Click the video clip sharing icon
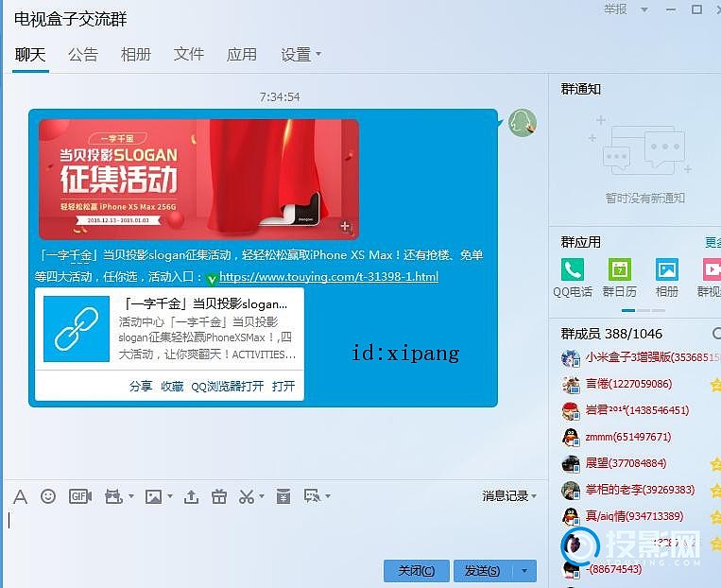 tap(113, 496)
